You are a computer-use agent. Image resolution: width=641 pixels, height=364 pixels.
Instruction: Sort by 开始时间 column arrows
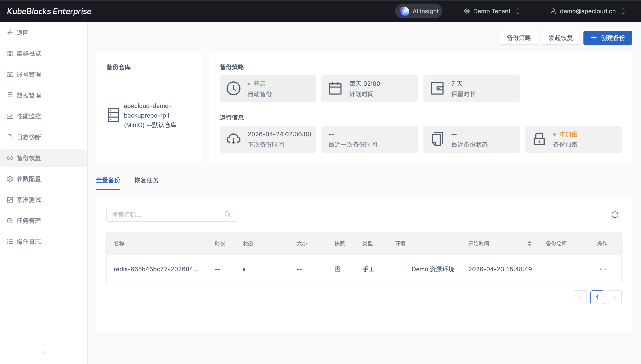coord(529,243)
